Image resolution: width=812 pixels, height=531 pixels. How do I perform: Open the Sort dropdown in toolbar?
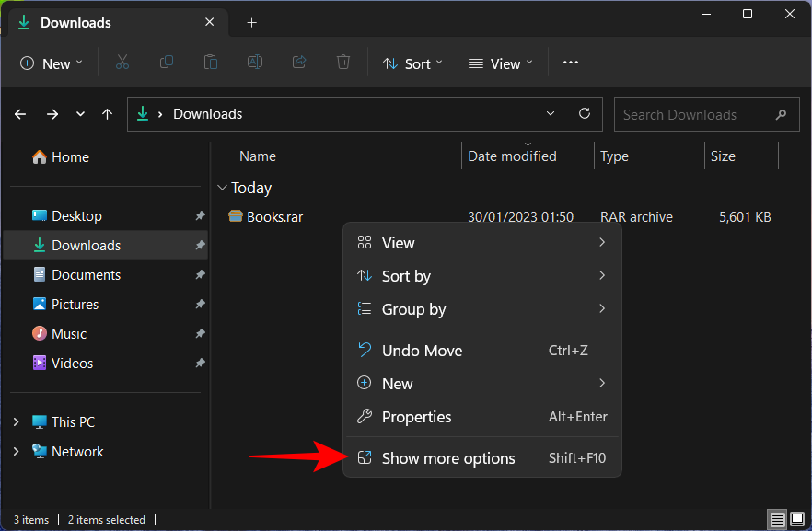(x=412, y=63)
